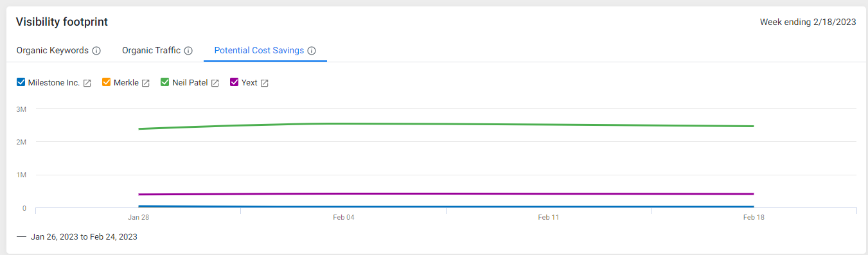Toggle the green Neil Patel checkbox
The width and height of the screenshot is (868, 255).
point(165,82)
